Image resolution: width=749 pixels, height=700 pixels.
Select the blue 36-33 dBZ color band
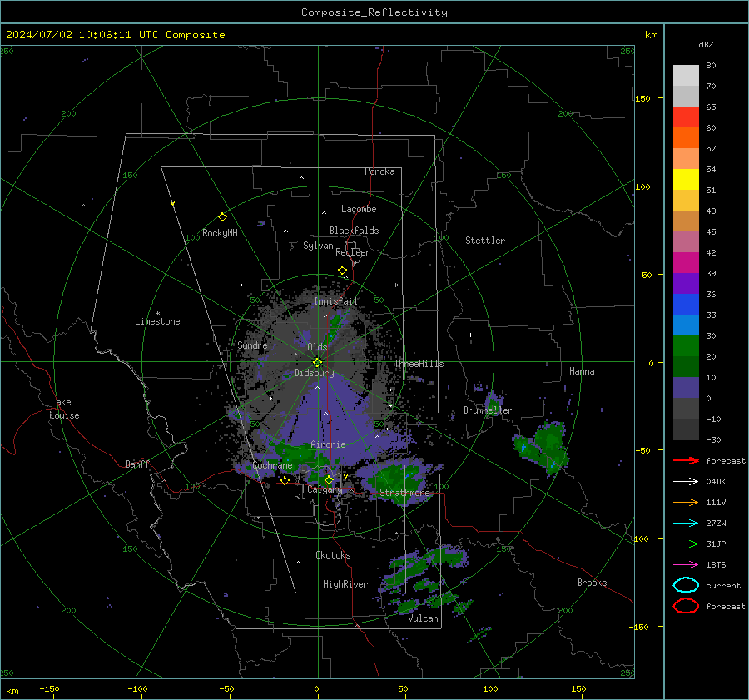pyautogui.click(x=686, y=305)
